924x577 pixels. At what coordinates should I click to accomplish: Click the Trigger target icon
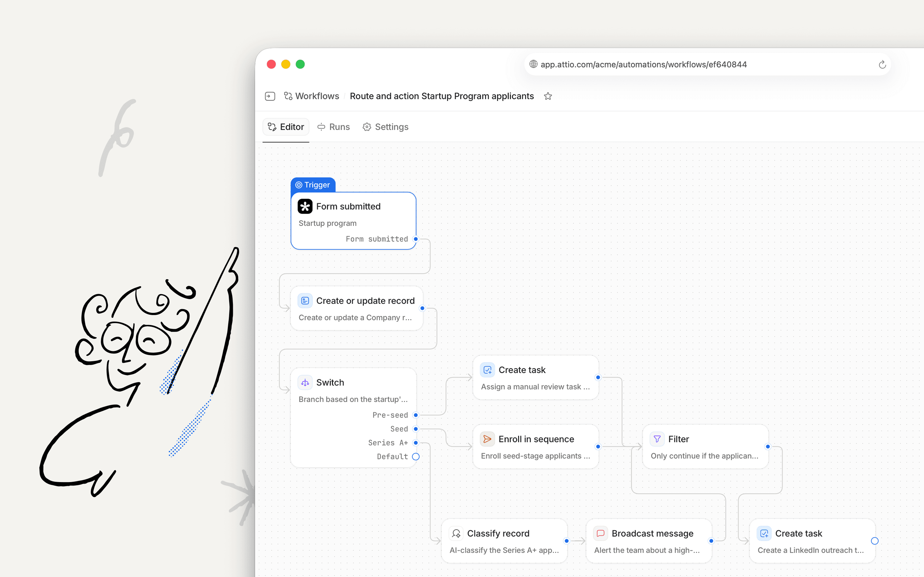299,185
